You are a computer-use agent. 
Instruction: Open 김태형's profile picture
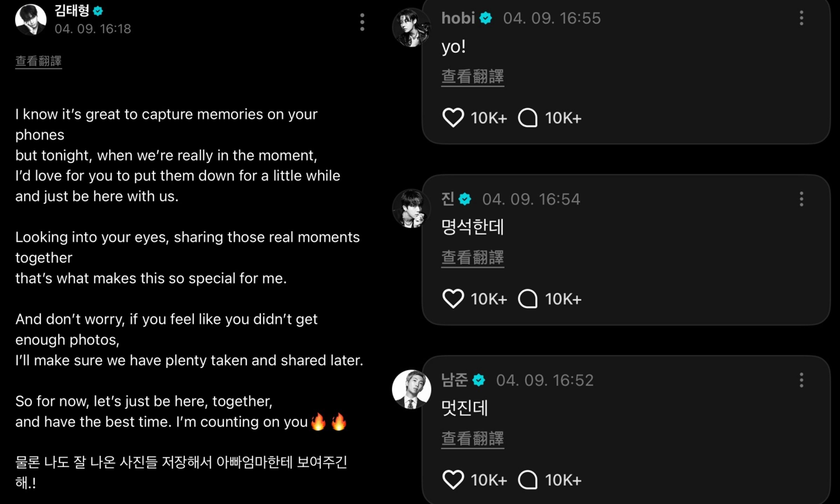[31, 20]
